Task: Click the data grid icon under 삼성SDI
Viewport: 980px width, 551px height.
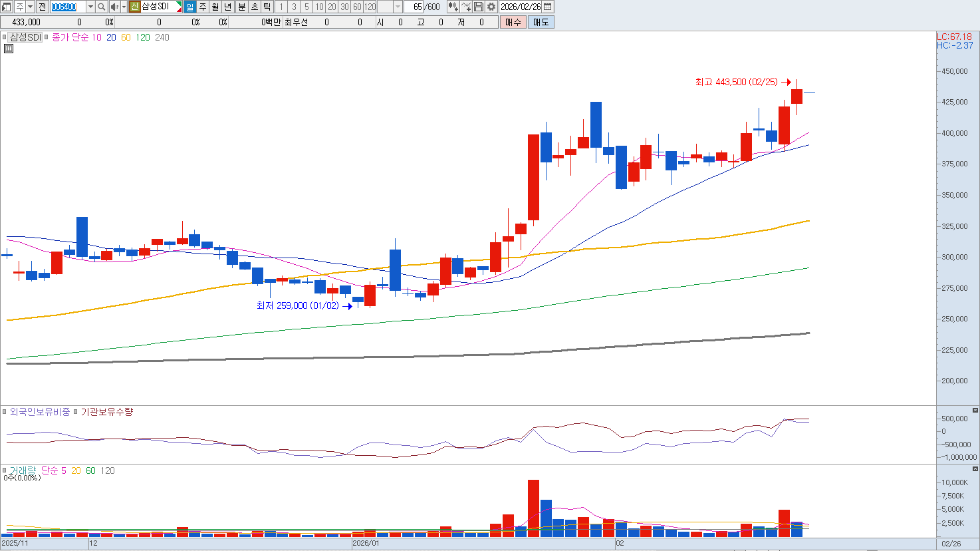Action: pos(9,49)
